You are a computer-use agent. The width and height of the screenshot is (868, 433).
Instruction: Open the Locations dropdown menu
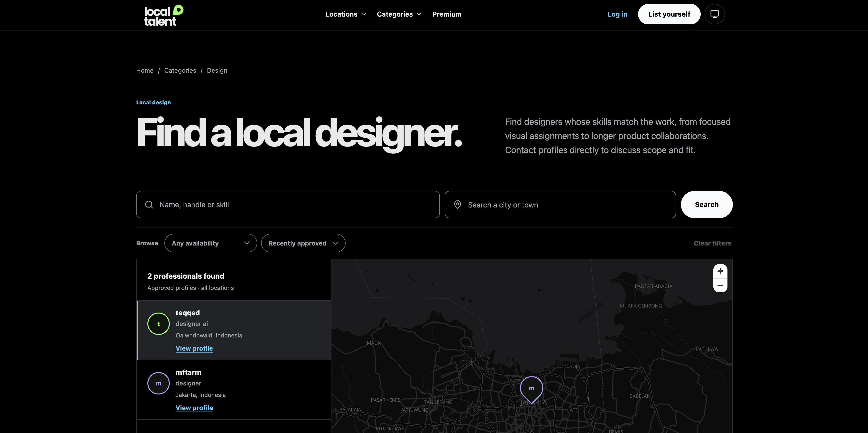coord(345,14)
